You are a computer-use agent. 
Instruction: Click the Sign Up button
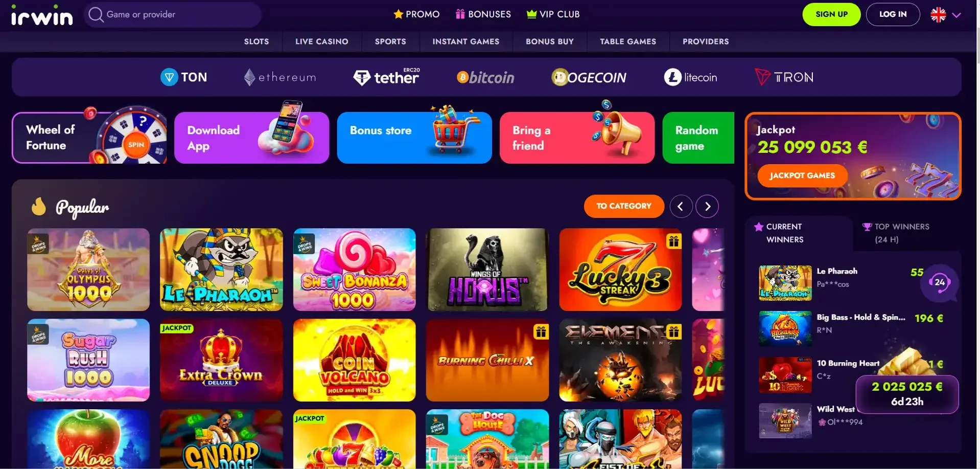pyautogui.click(x=831, y=14)
